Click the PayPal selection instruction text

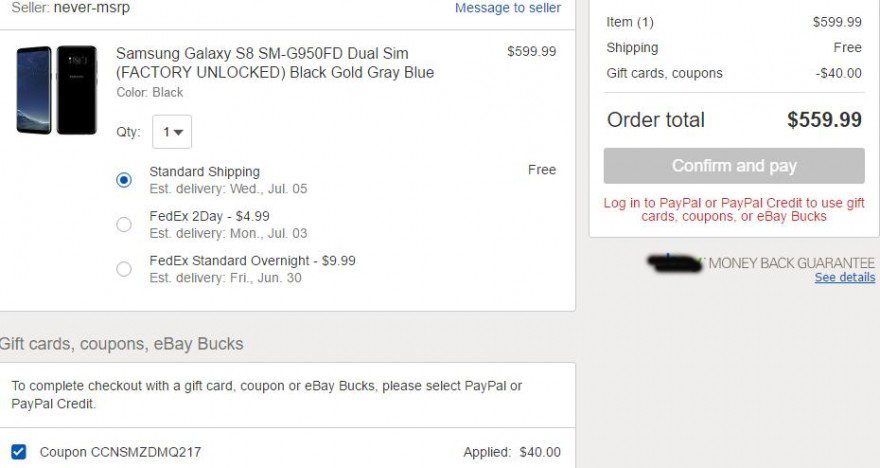pos(266,395)
